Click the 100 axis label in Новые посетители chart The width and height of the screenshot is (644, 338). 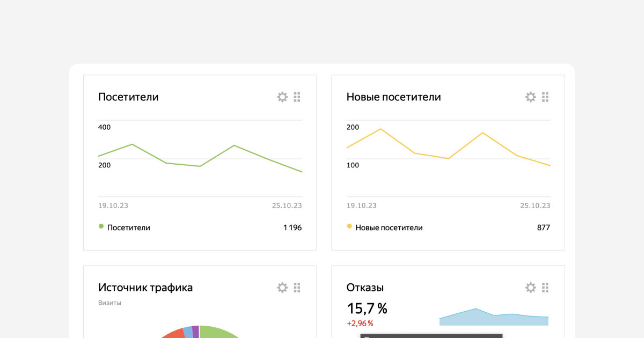point(353,165)
